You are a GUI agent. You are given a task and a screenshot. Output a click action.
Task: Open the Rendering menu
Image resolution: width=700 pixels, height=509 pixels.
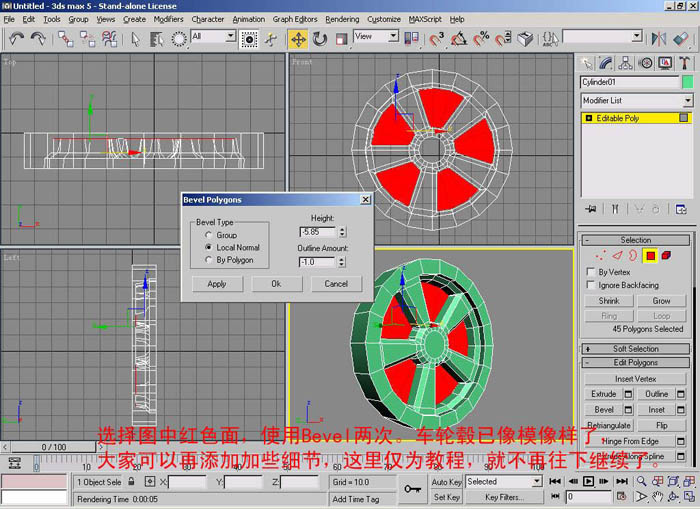342,19
